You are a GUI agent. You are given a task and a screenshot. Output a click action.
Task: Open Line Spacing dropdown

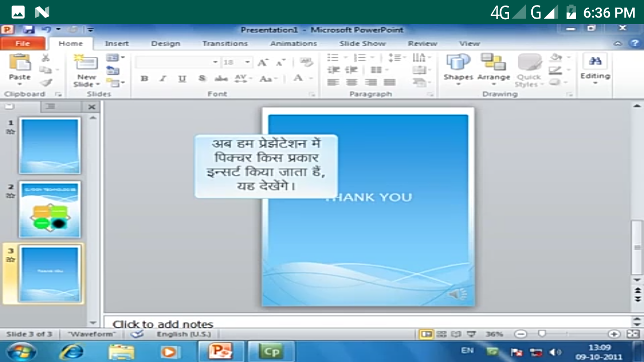pyautogui.click(x=397, y=58)
